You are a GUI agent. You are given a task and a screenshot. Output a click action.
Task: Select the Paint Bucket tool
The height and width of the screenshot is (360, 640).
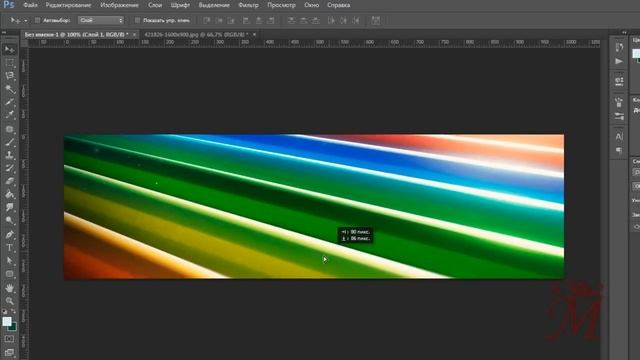click(x=9, y=194)
